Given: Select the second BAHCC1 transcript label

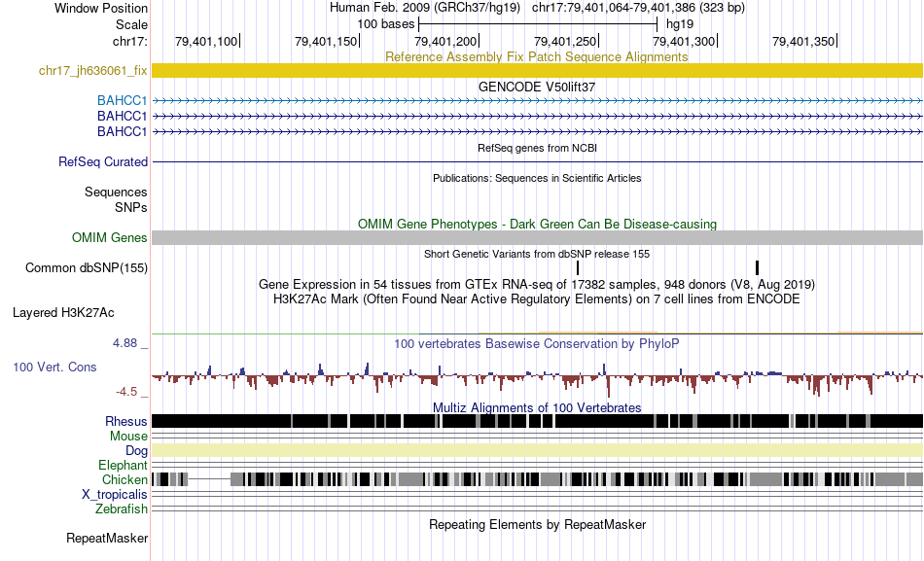Looking at the screenshot, I should pos(122,116).
